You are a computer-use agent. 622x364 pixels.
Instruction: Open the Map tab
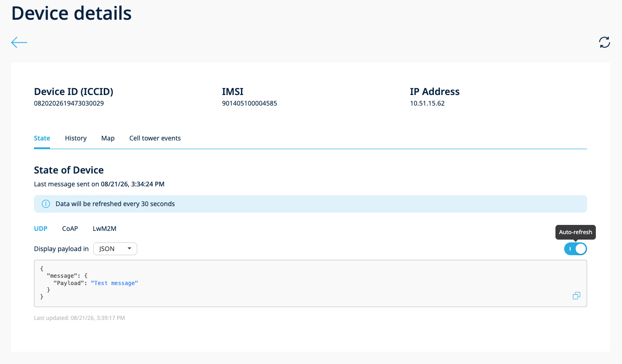108,138
